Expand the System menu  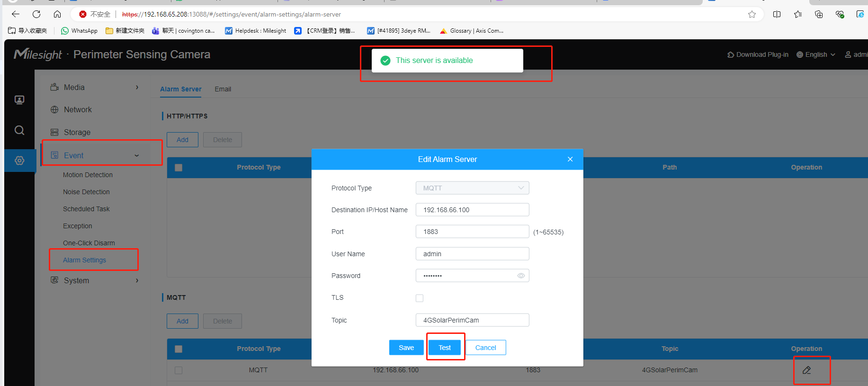tap(95, 280)
